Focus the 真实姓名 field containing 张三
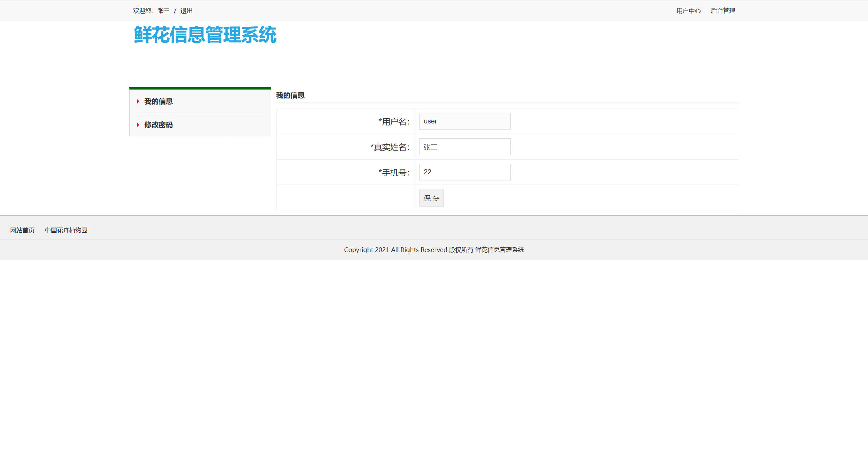This screenshot has width=868, height=466. click(x=465, y=147)
